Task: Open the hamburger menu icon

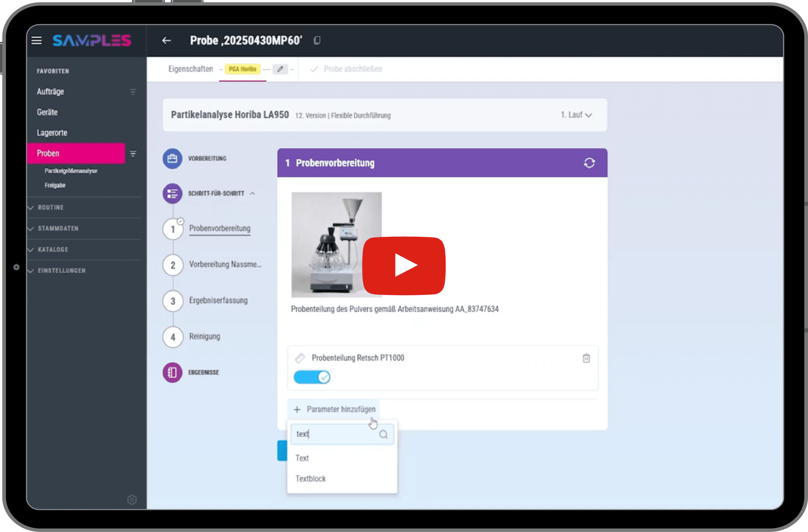Action: click(36, 40)
